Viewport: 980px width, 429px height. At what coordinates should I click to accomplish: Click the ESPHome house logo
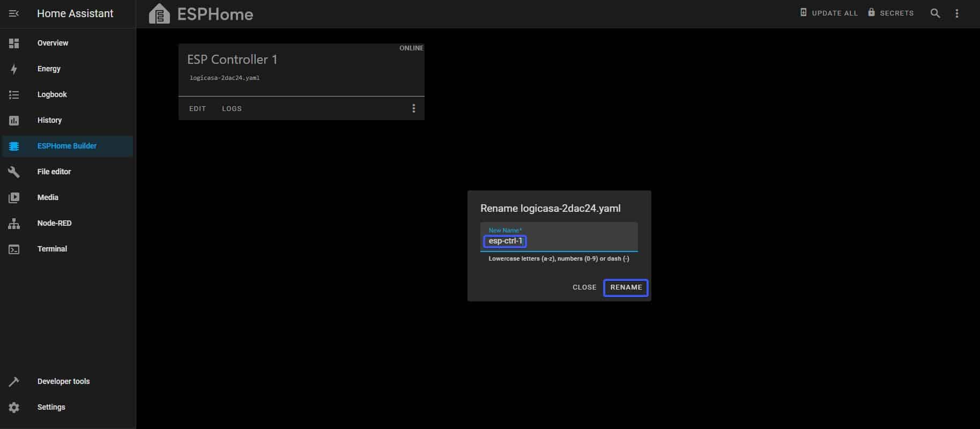click(x=159, y=14)
